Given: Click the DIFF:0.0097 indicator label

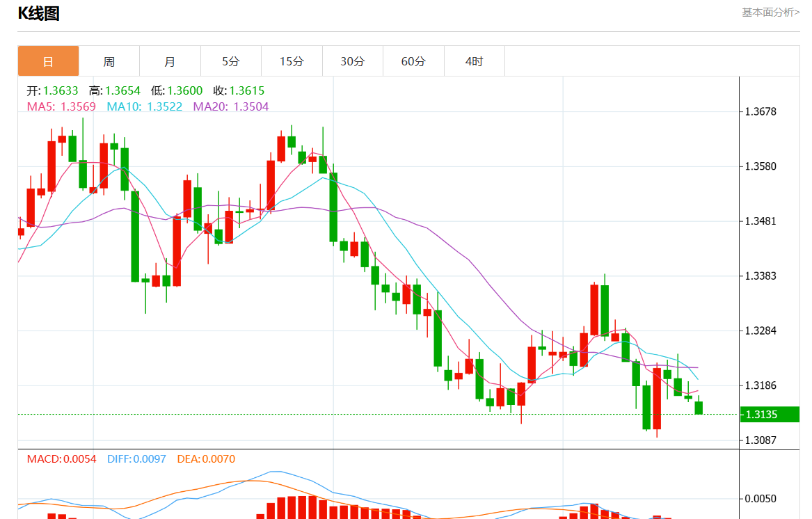Looking at the screenshot, I should [x=136, y=459].
